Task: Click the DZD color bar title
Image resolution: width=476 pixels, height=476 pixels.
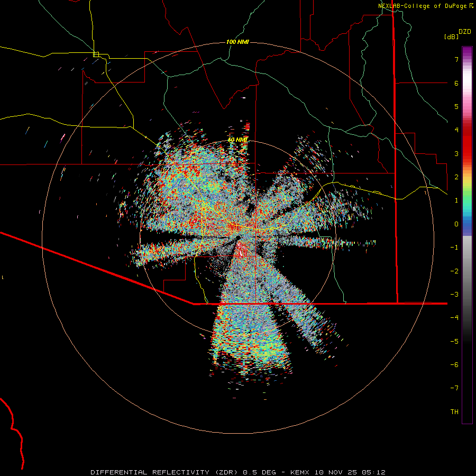Action: click(x=465, y=32)
